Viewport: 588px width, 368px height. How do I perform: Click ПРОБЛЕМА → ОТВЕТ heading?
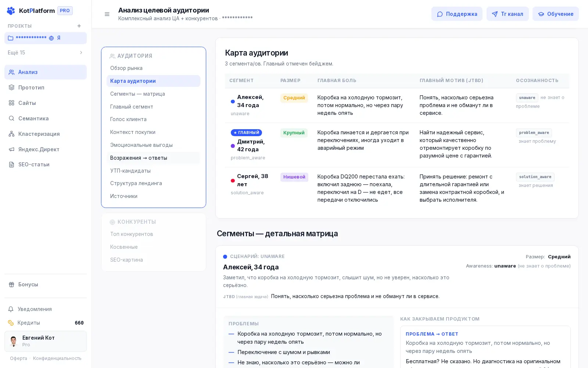click(x=432, y=334)
